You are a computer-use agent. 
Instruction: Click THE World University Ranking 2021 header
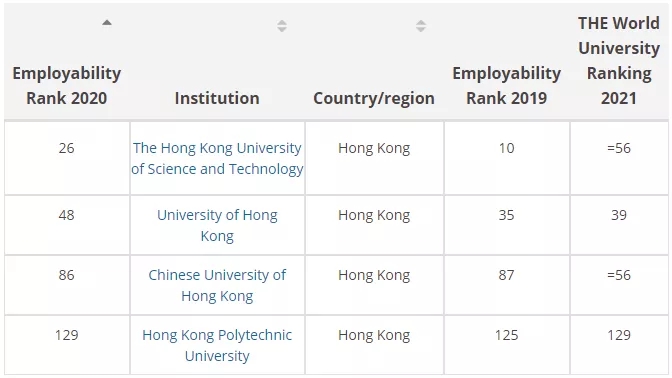click(619, 60)
